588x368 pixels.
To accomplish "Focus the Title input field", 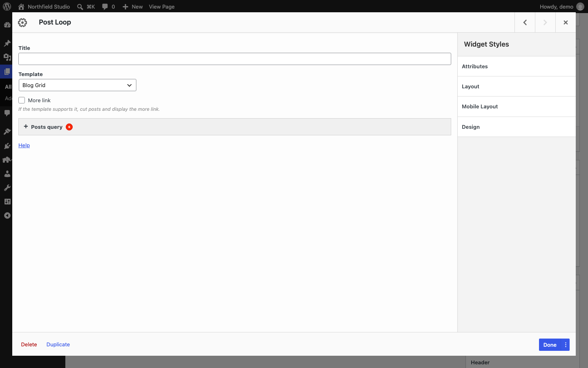I will click(235, 59).
